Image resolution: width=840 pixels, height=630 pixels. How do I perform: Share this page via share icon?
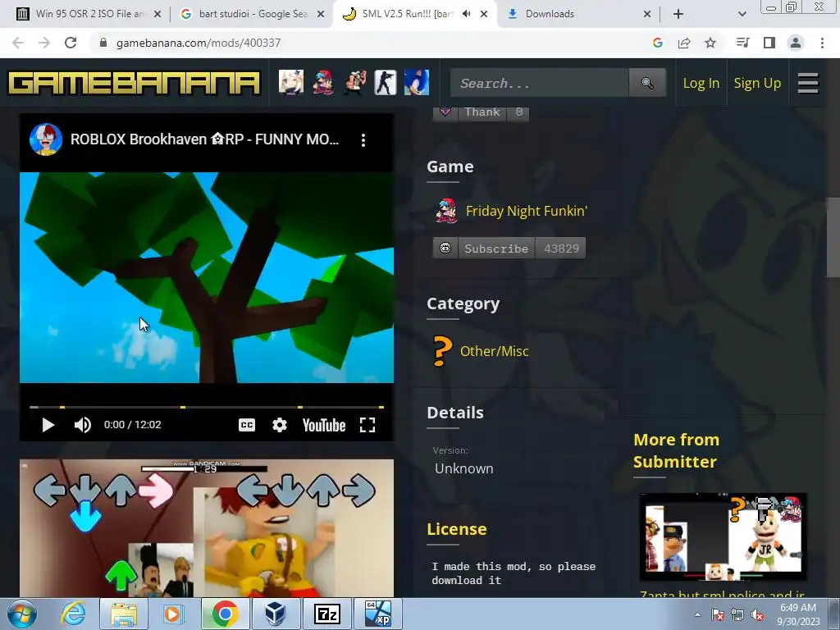[x=684, y=43]
